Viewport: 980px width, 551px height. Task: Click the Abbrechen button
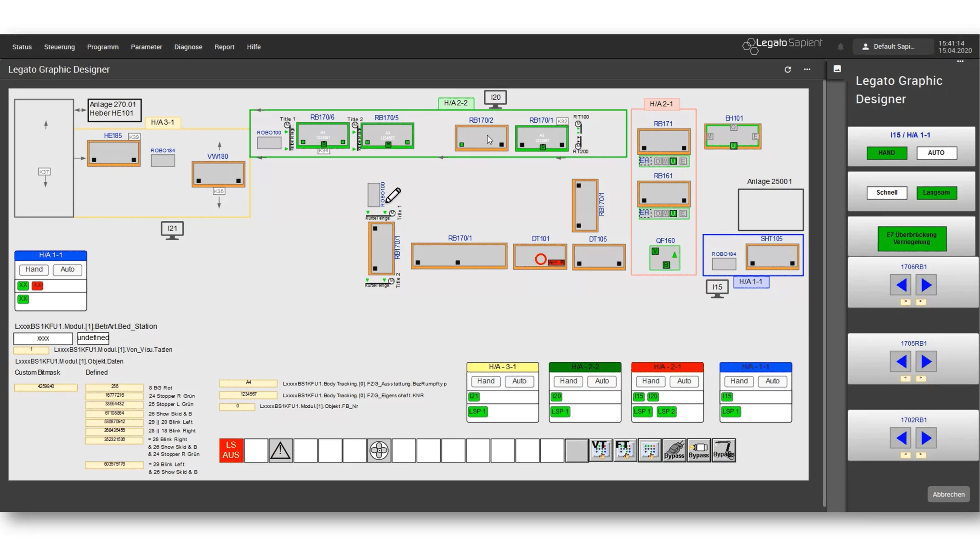point(948,495)
